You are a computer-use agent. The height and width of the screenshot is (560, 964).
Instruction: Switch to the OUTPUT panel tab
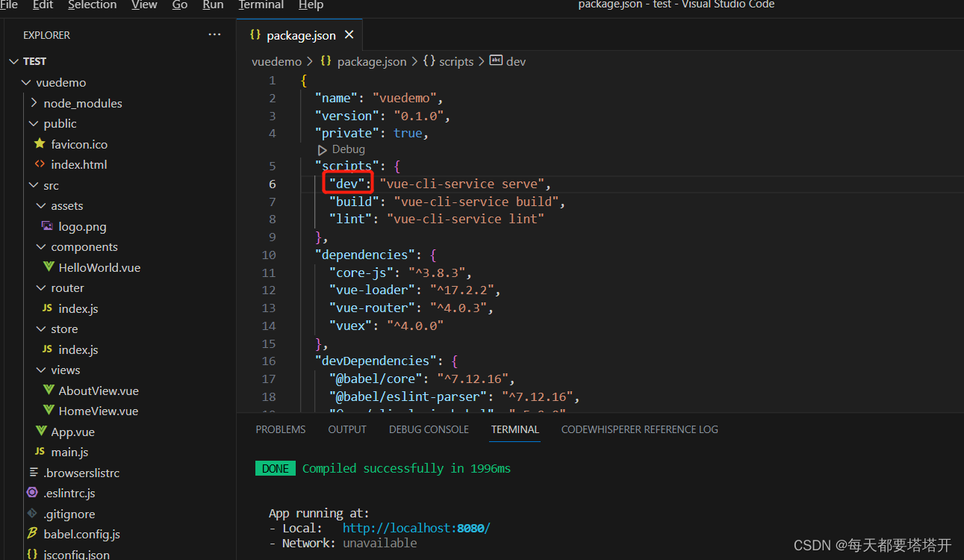347,429
